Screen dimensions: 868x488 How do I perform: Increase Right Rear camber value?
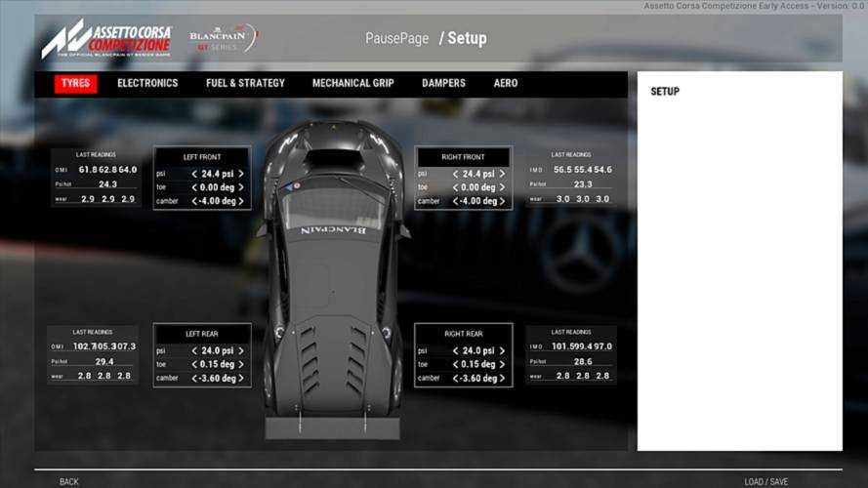click(x=502, y=379)
